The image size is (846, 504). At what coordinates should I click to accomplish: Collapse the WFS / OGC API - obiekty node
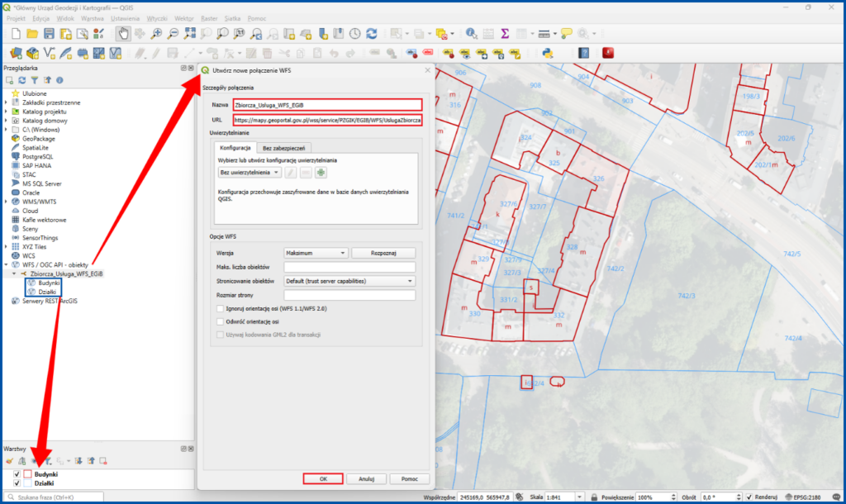pyautogui.click(x=7, y=265)
